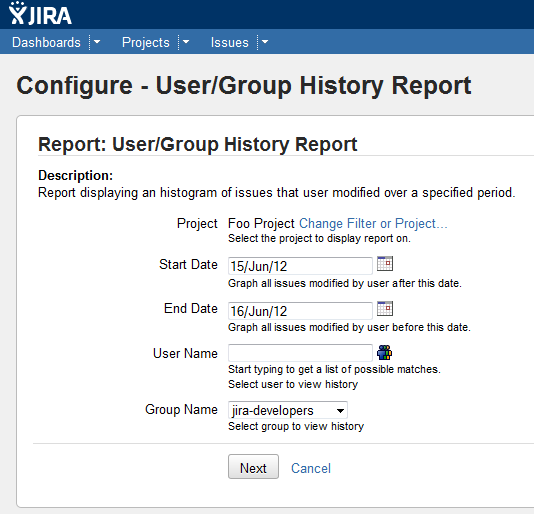
Task: Open the Projects menu
Action: point(146,43)
